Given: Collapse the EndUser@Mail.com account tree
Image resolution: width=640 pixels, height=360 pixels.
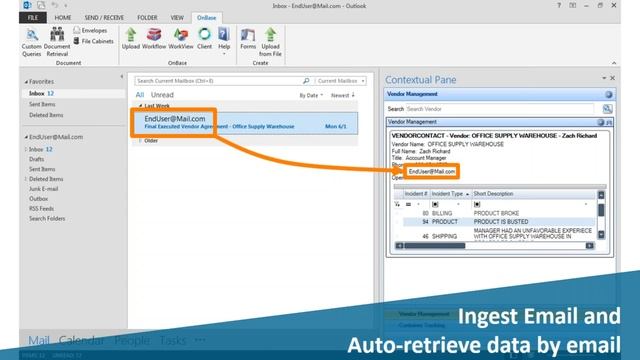Looking at the screenshot, I should (26, 137).
